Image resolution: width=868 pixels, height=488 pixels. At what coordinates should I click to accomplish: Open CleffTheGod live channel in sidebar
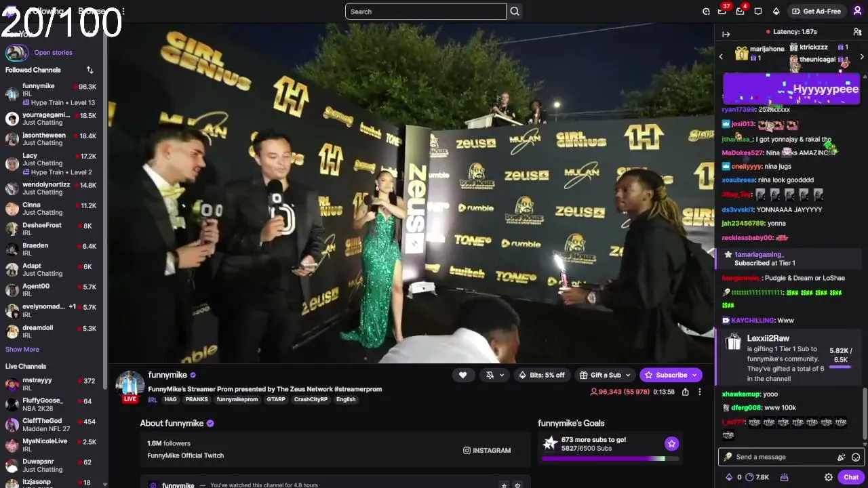point(52,425)
